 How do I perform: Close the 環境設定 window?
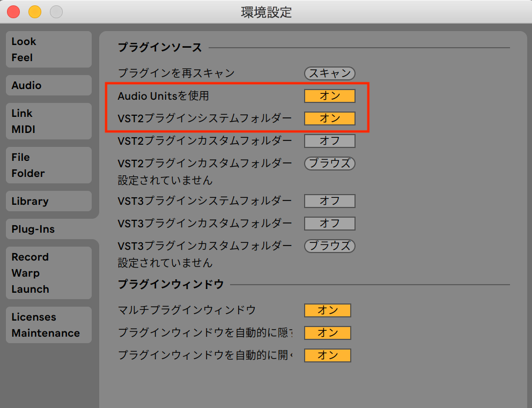(13, 12)
